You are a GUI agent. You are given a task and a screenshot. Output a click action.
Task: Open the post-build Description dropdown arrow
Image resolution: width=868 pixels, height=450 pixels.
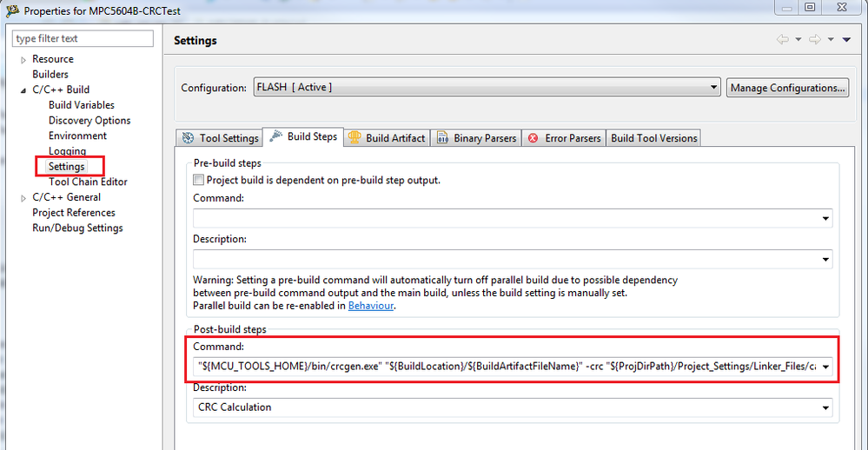click(x=825, y=408)
